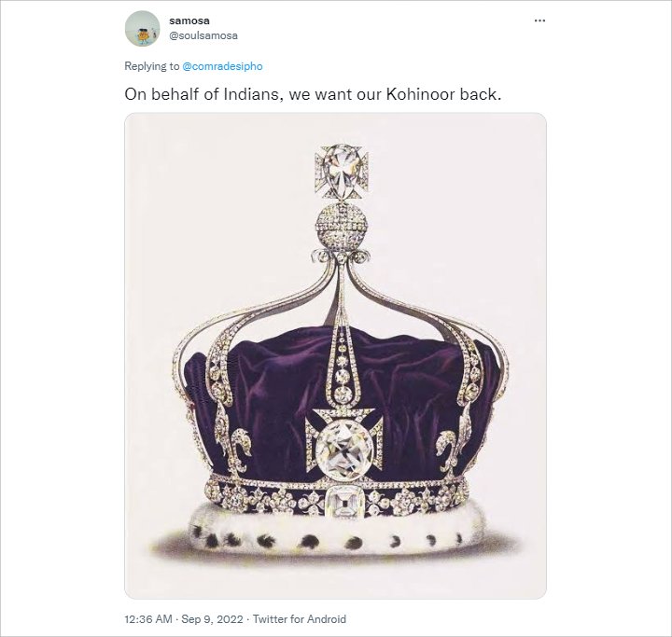Screen dimensions: 672x637
Task: Click the diamond-studded orb below the top cross
Action: [342, 224]
